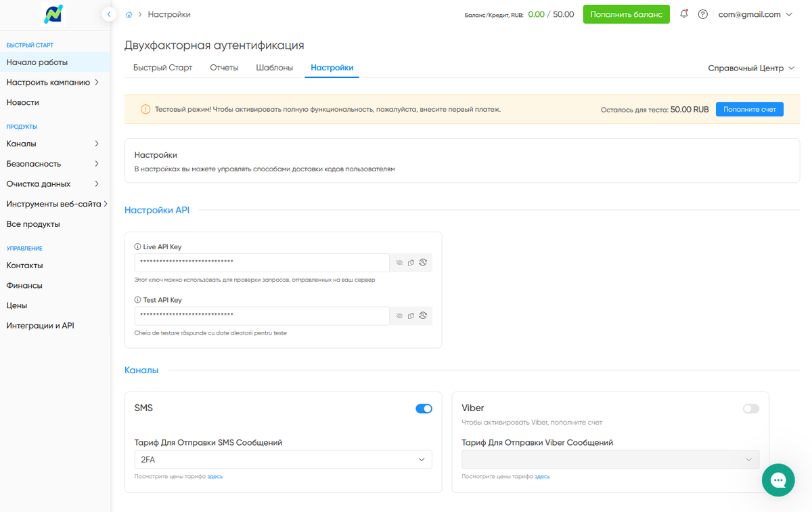812x512 pixels.
Task: Reveal the Test API Key with eye icon
Action: coord(399,316)
